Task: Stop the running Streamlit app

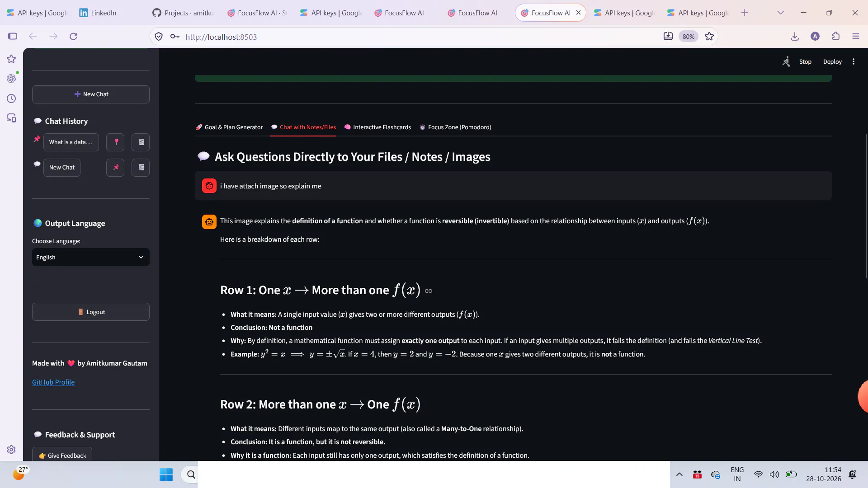Action: click(805, 61)
